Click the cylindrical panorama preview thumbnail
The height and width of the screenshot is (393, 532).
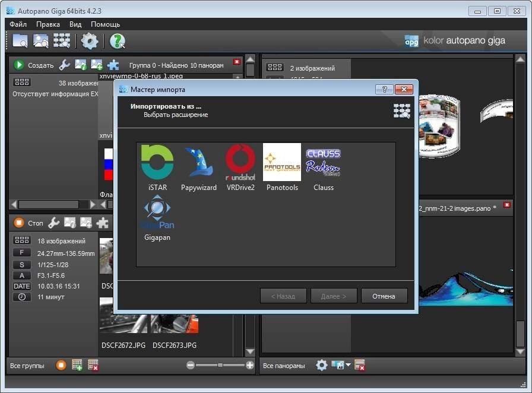click(439, 126)
